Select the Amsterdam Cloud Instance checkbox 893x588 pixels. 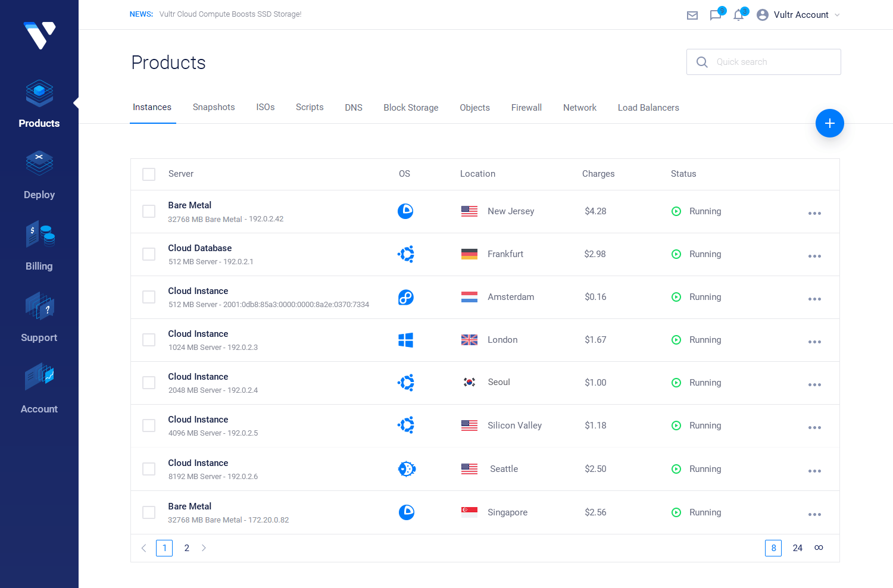[148, 297]
